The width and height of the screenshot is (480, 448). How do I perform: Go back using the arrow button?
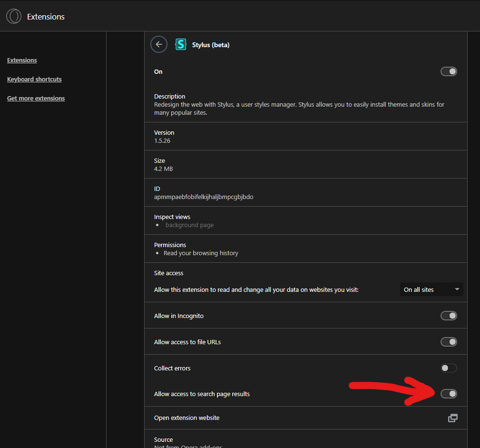[159, 44]
